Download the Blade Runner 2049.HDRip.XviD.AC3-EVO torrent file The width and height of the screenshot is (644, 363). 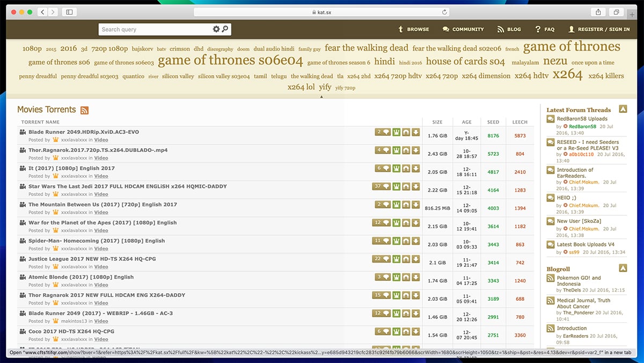416,132
